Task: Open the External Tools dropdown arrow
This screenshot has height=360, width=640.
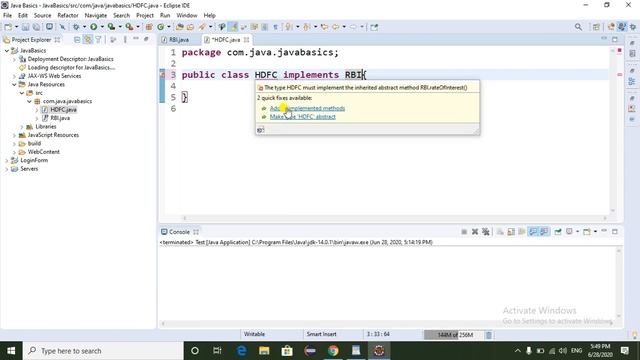Action: pyautogui.click(x=138, y=27)
